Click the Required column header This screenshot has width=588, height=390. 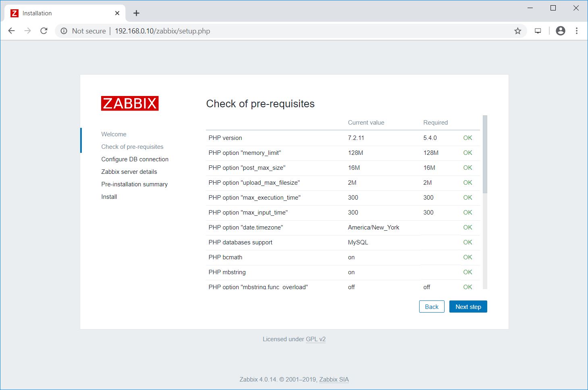click(x=435, y=123)
